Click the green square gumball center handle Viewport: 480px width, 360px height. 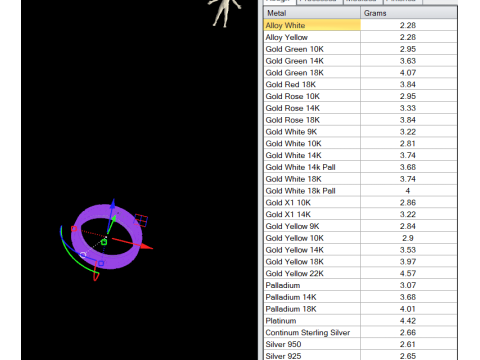point(104,242)
